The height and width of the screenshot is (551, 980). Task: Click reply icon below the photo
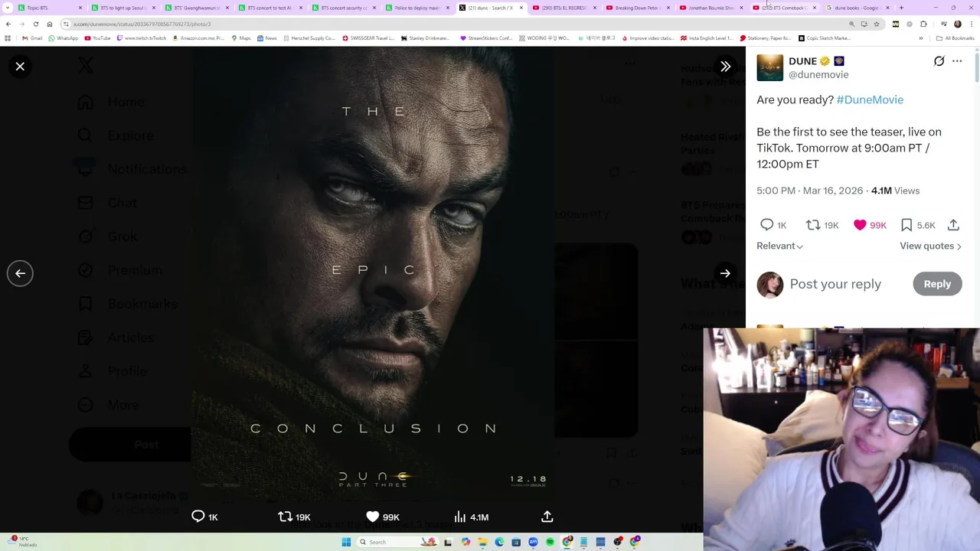pyautogui.click(x=198, y=517)
